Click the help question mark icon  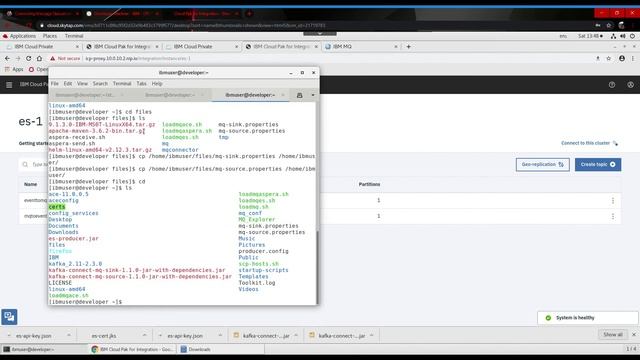pyautogui.click(x=612, y=85)
